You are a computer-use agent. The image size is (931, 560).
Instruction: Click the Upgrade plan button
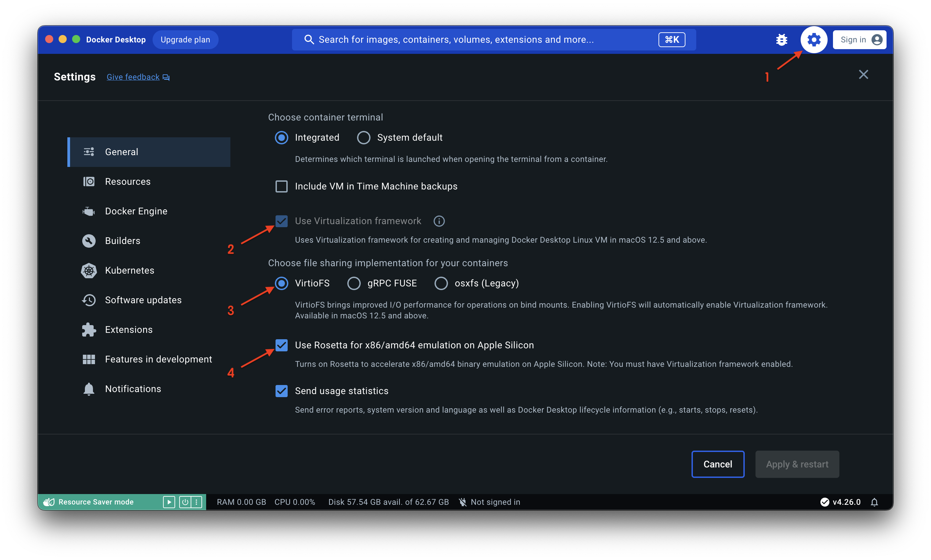(x=185, y=40)
